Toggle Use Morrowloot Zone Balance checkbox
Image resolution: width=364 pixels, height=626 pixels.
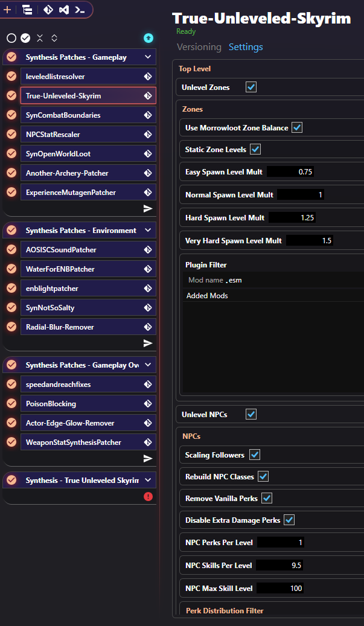point(297,128)
